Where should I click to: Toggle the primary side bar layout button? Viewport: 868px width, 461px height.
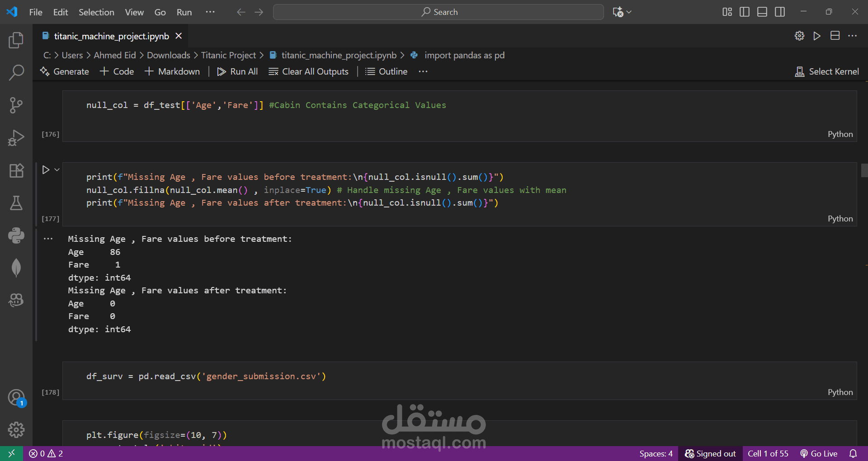[x=745, y=12]
